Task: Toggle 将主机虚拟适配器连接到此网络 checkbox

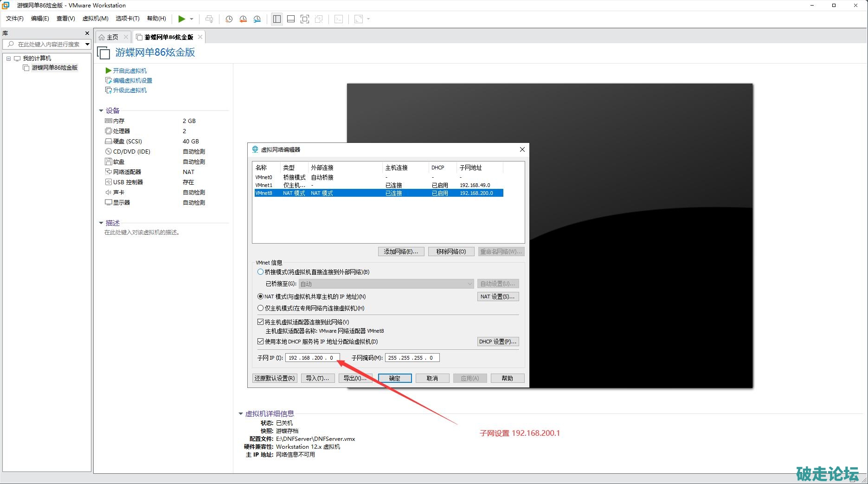Action: coord(260,322)
